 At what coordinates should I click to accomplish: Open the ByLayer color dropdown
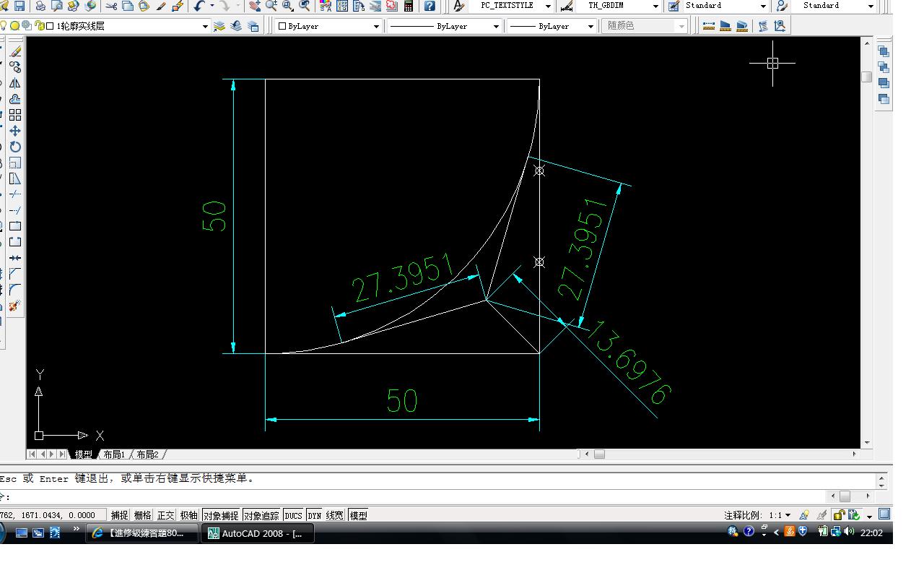[x=376, y=26]
